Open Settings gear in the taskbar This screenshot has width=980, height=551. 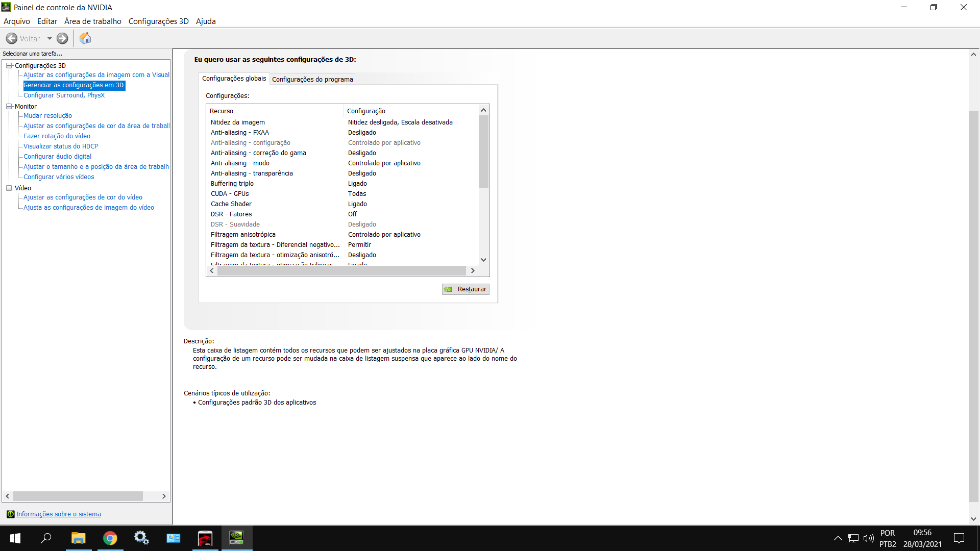(x=141, y=538)
